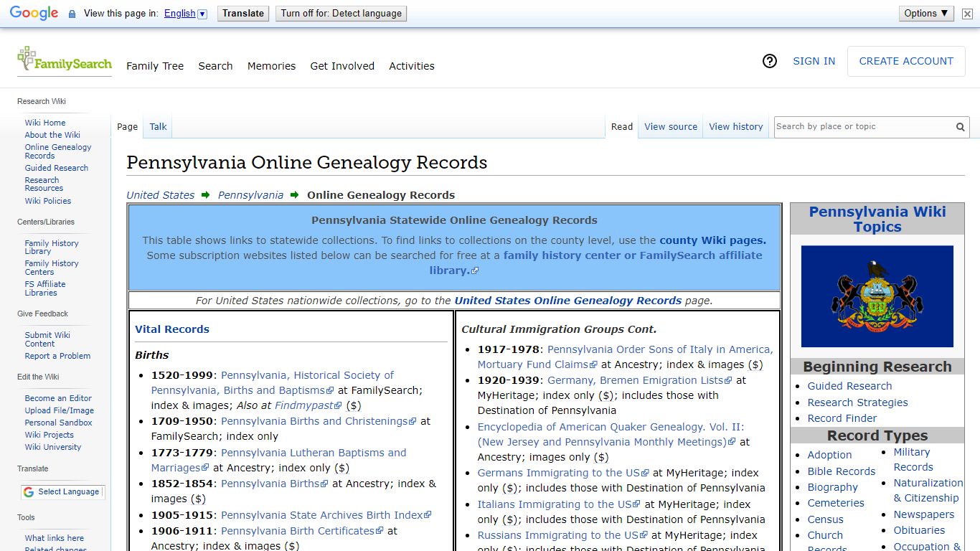
Task: Select the Read tab
Action: 622,127
